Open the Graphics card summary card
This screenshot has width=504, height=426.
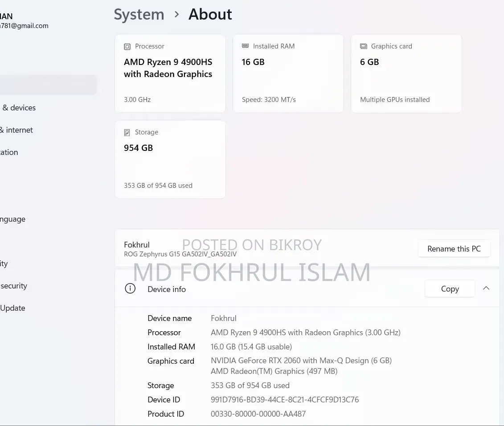pos(406,73)
